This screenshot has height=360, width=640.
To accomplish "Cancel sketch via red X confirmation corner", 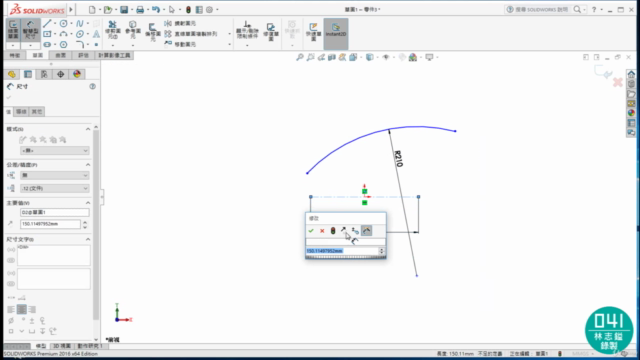I will 618,82.
